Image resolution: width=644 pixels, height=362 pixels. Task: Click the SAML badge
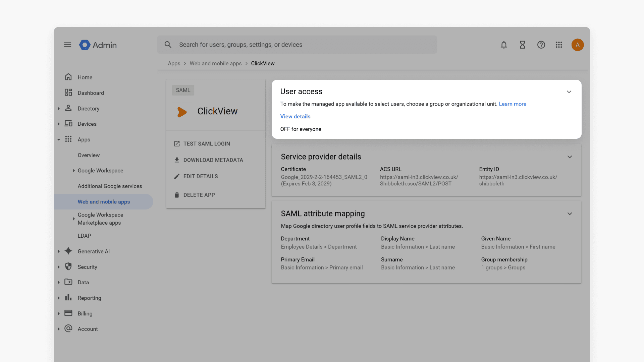coord(183,90)
